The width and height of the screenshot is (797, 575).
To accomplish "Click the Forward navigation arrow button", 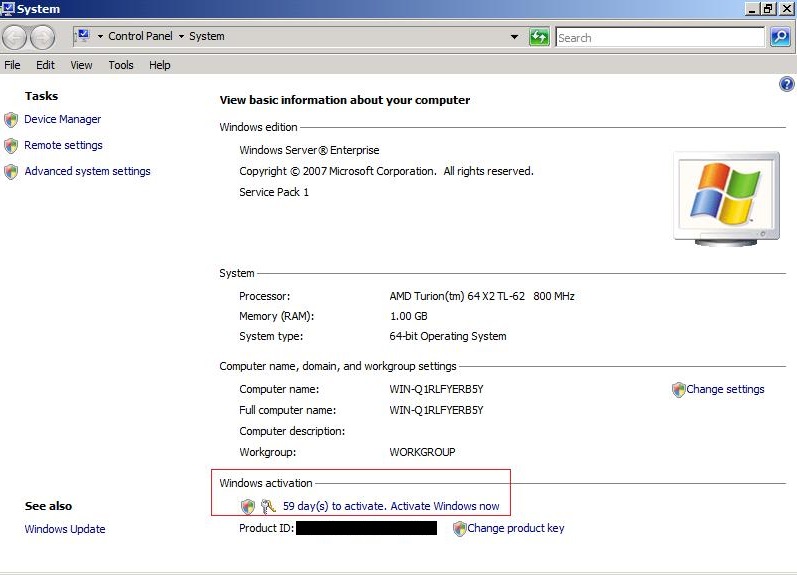I will [x=43, y=38].
